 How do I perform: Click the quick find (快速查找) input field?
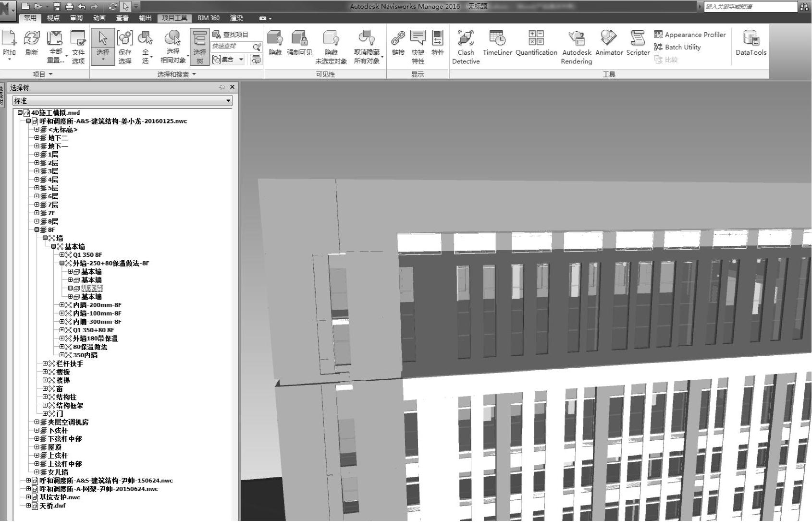coord(232,46)
